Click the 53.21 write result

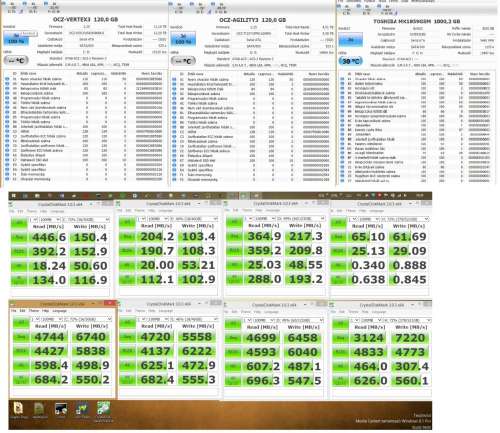pyautogui.click(x=198, y=265)
